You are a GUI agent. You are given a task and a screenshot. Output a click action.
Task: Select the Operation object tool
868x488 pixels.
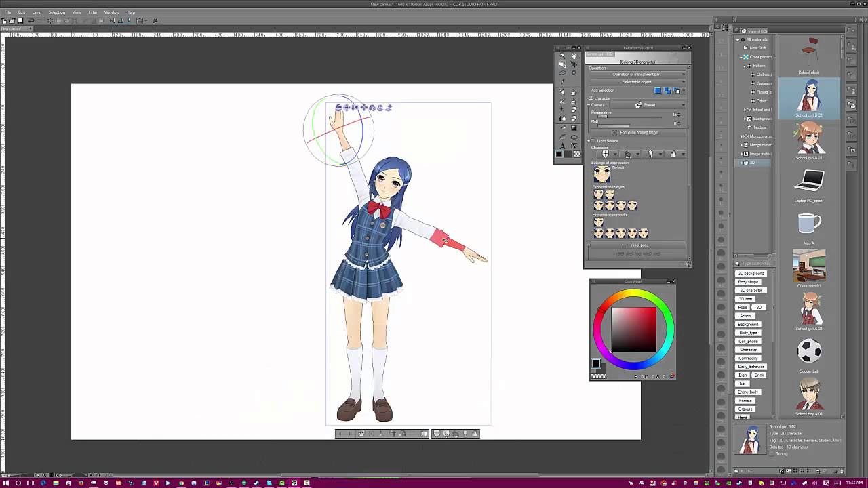tap(562, 64)
